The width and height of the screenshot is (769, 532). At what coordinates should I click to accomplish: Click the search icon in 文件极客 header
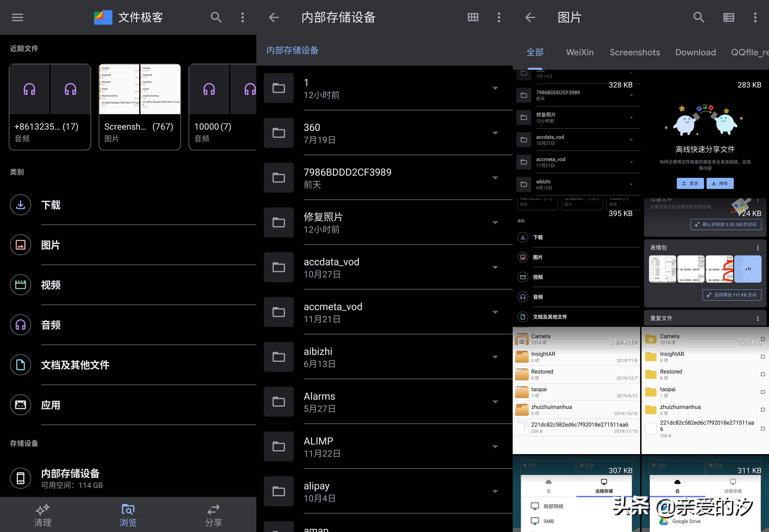(216, 17)
